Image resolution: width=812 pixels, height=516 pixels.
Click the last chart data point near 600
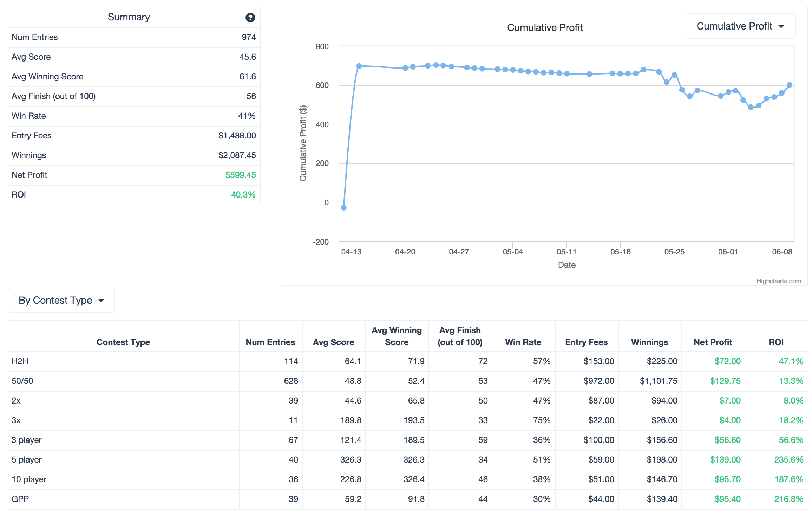pos(789,85)
